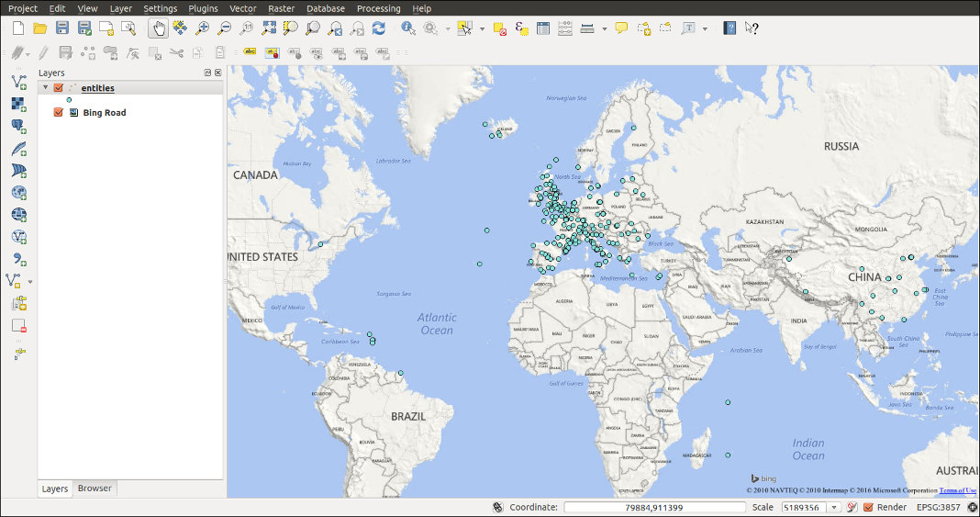Switch to the Browser tab
Image resolution: width=980 pixels, height=517 pixels.
[x=95, y=489]
